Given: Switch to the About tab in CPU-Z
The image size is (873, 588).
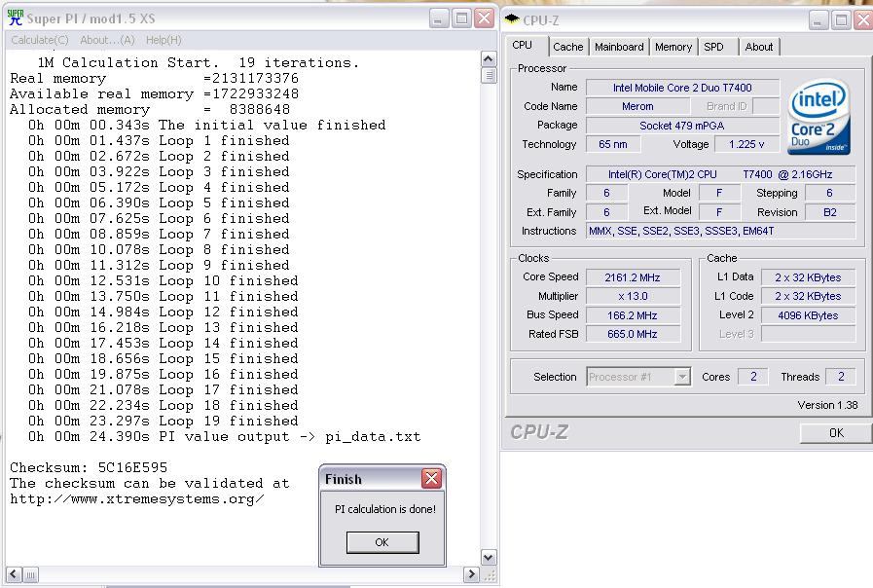Looking at the screenshot, I should pyautogui.click(x=759, y=48).
